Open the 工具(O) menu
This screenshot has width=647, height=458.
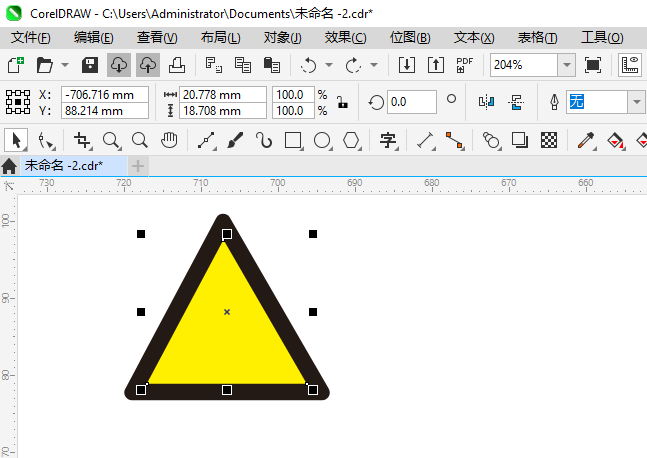click(602, 38)
